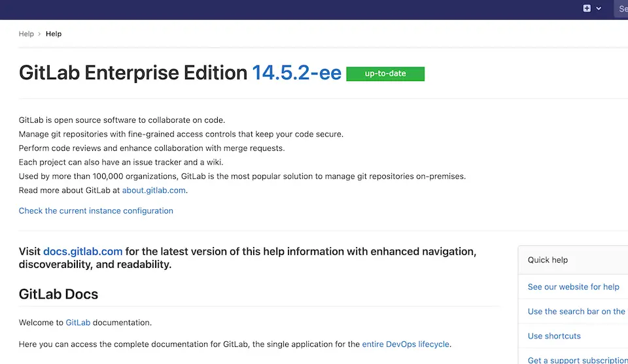Click the Quick help panel header
The image size is (628, 364).
(573, 260)
